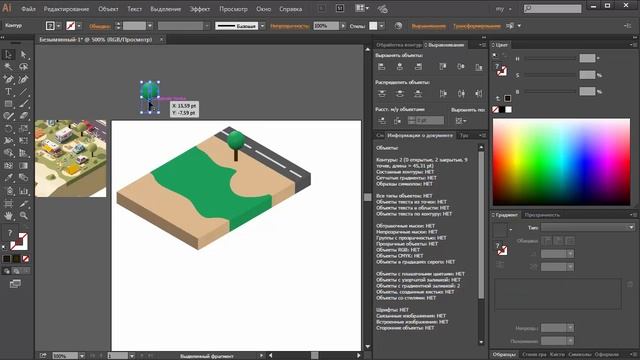The width and height of the screenshot is (640, 360).
Task: Select the Rotate tool
Action: pos(8,129)
